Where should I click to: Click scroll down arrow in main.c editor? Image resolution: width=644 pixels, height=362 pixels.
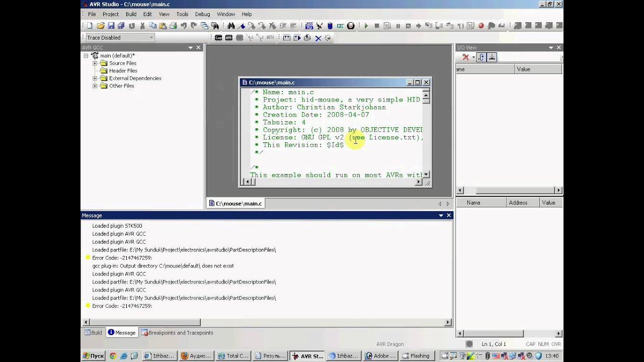coord(426,174)
